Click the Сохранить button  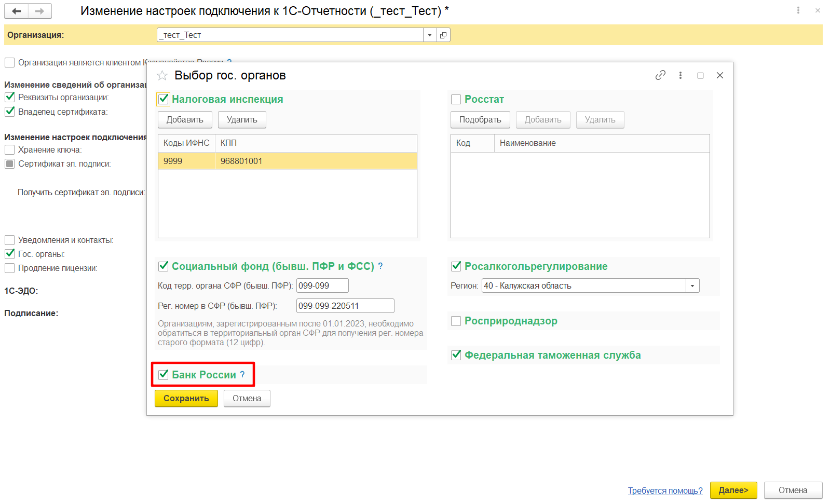point(186,398)
